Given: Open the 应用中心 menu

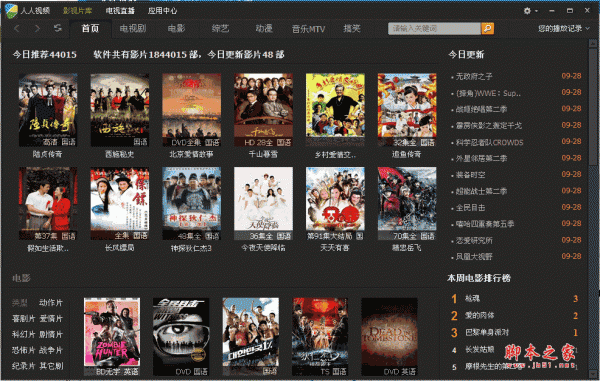Looking at the screenshot, I should (x=162, y=11).
